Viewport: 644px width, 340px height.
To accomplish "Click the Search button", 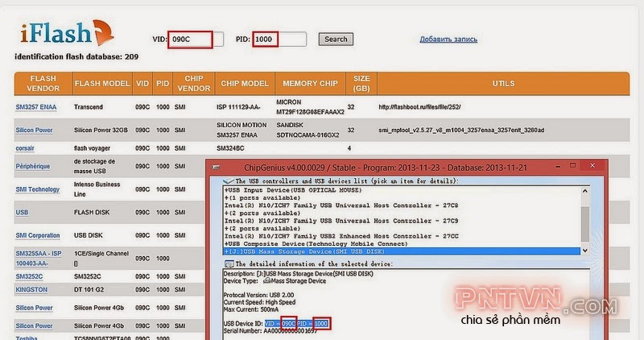I will 336,39.
